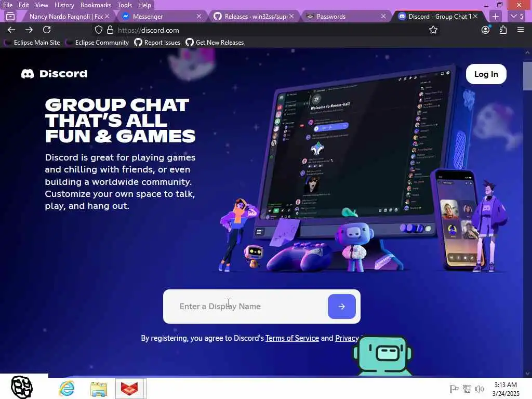532x399 pixels.
Task: Open the Eclipse Main Site bookmark
Action: pyautogui.click(x=33, y=43)
